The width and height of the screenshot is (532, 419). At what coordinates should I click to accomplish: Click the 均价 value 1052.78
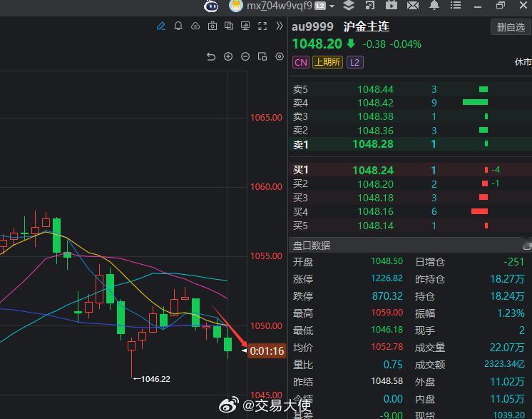pos(387,347)
